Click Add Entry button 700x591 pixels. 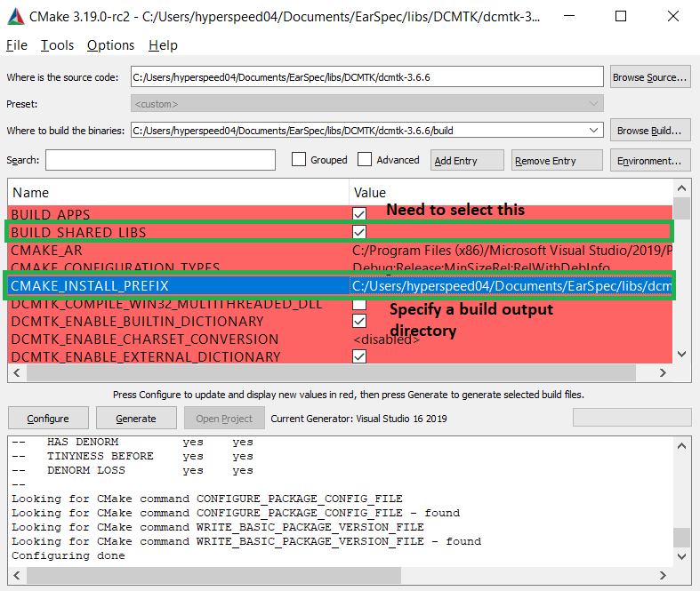(467, 161)
